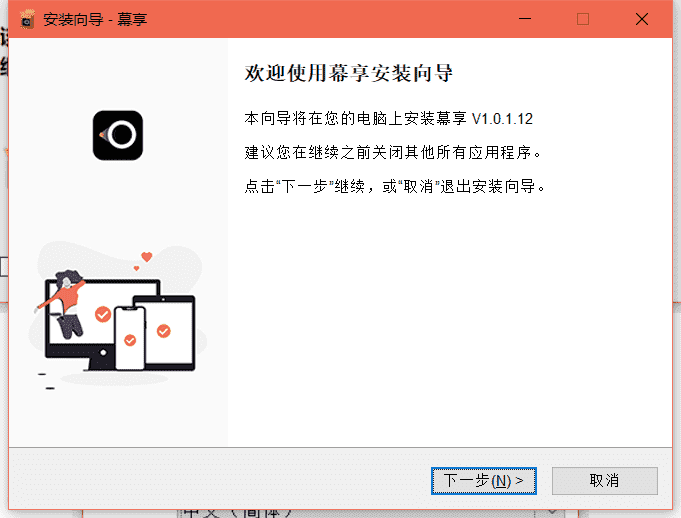Image resolution: width=681 pixels, height=518 pixels.
Task: Click the installer icon in title bar
Action: tap(27, 20)
